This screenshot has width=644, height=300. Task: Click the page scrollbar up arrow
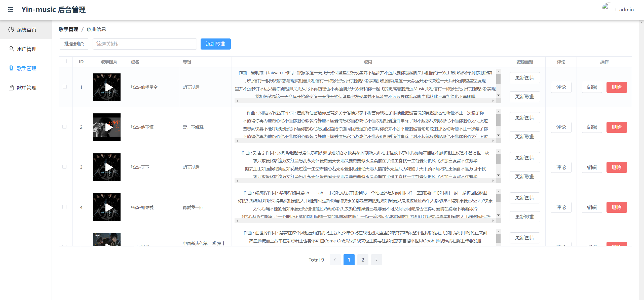click(641, 23)
